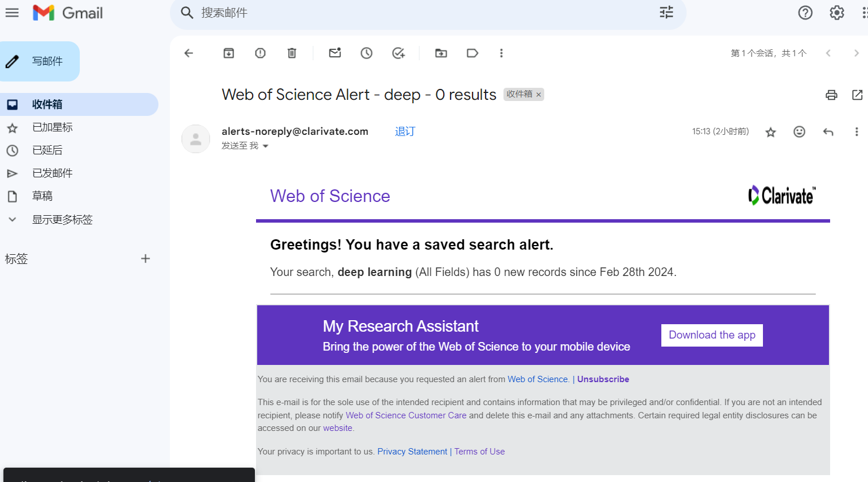Click the Download the app button

click(712, 335)
